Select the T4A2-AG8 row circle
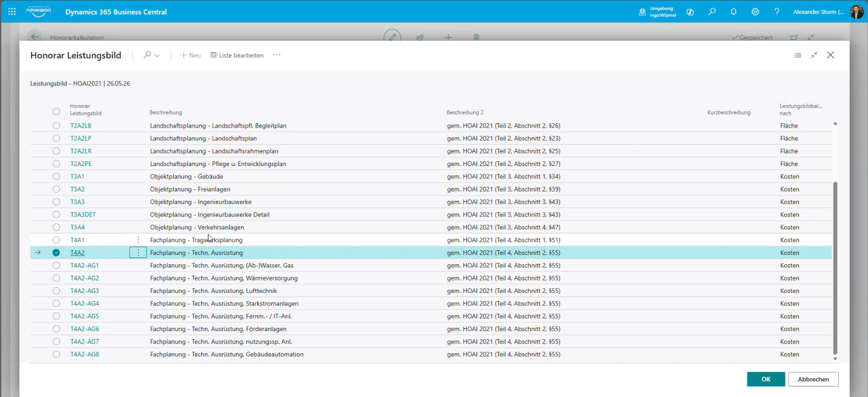Viewport: 868px width, 397px height. [56, 354]
